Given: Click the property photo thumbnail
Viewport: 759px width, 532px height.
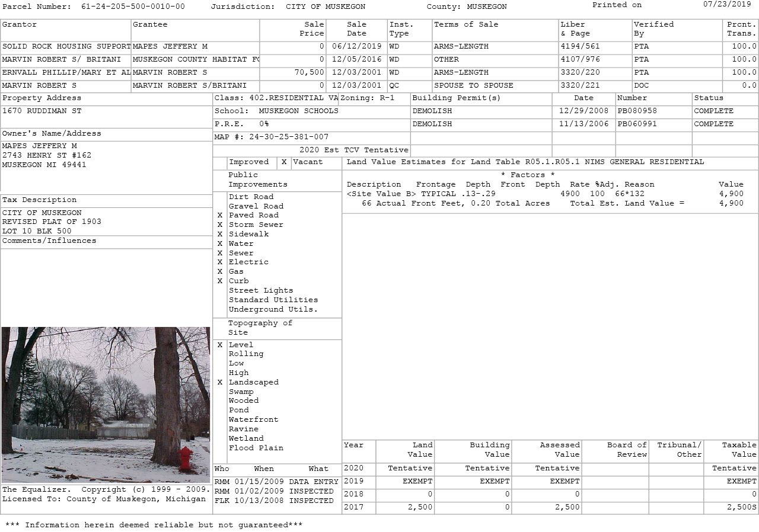Looking at the screenshot, I should pyautogui.click(x=106, y=405).
